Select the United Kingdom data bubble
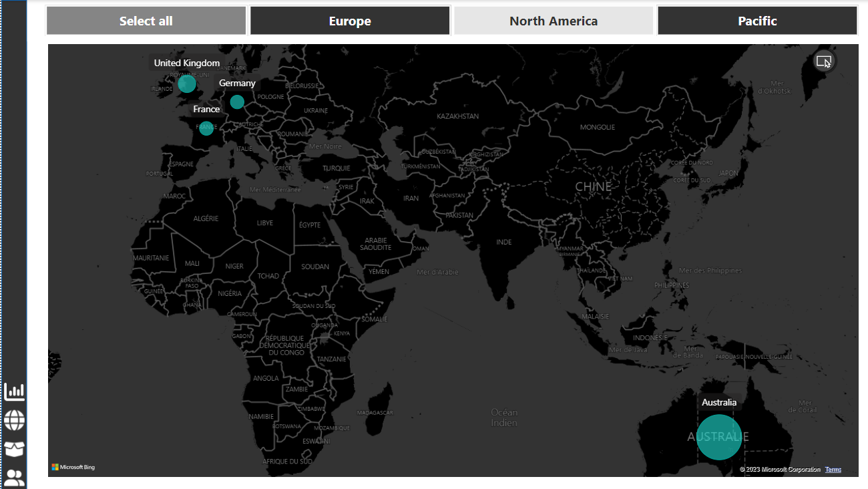The image size is (868, 489). 187,84
